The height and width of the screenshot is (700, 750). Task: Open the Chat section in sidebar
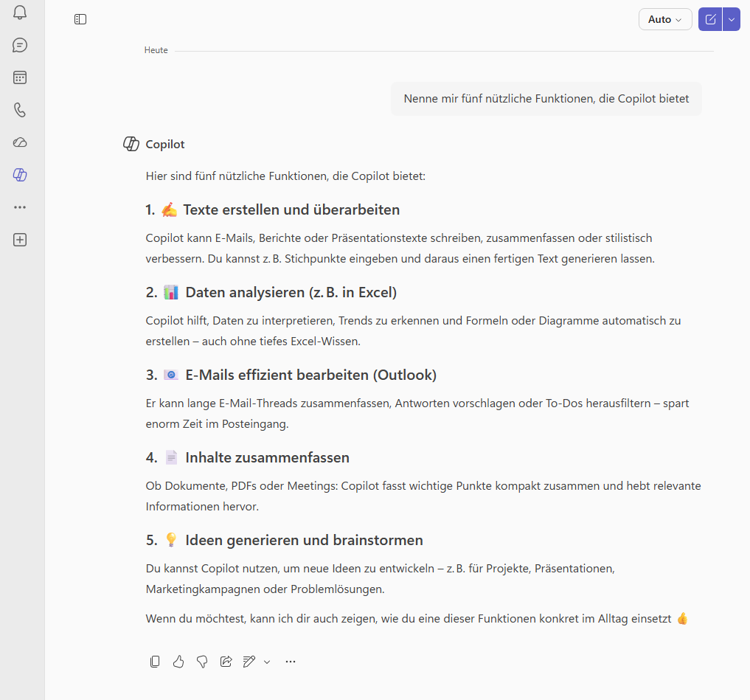coord(20,45)
